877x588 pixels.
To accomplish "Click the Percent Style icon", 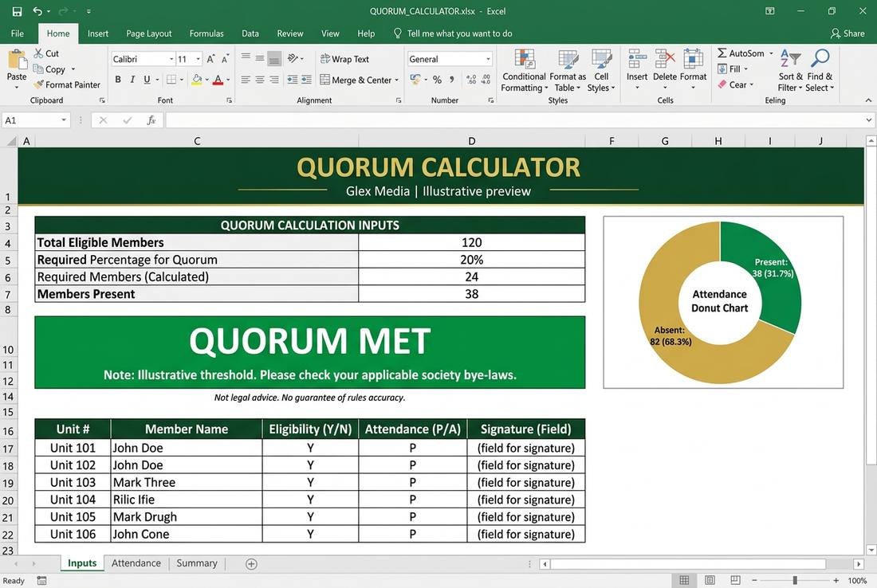I will click(437, 80).
